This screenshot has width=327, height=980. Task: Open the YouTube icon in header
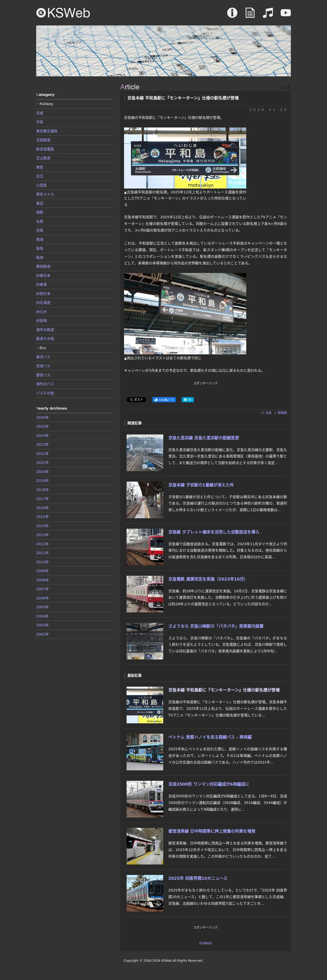(x=285, y=13)
